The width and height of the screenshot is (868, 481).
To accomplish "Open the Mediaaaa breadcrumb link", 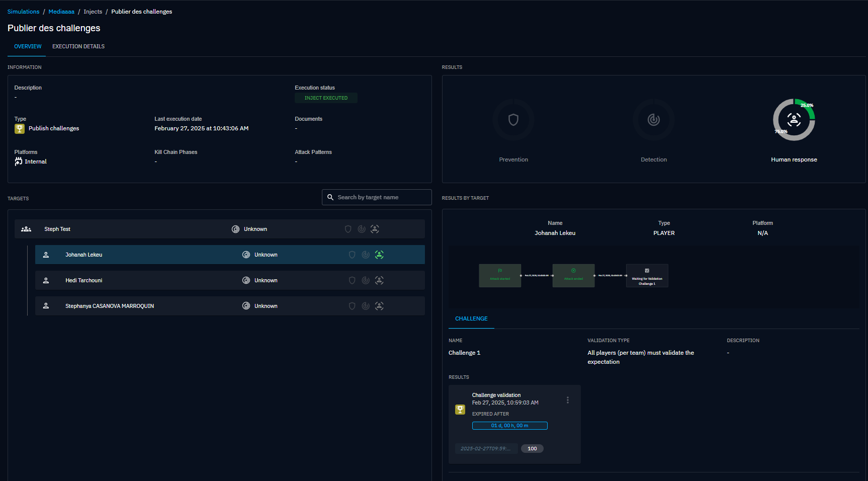I will pos(61,12).
